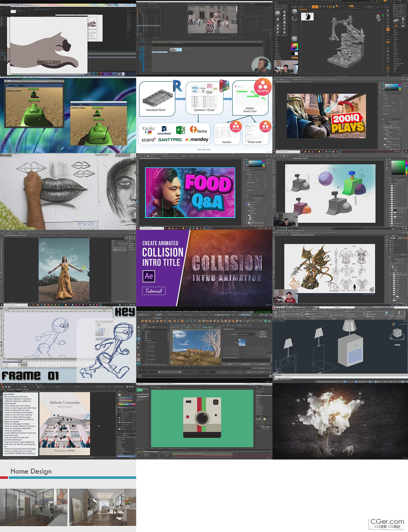The image size is (408, 532).
Task: Click Copy Tab in Maya Attribute Editor
Action: coord(262,364)
